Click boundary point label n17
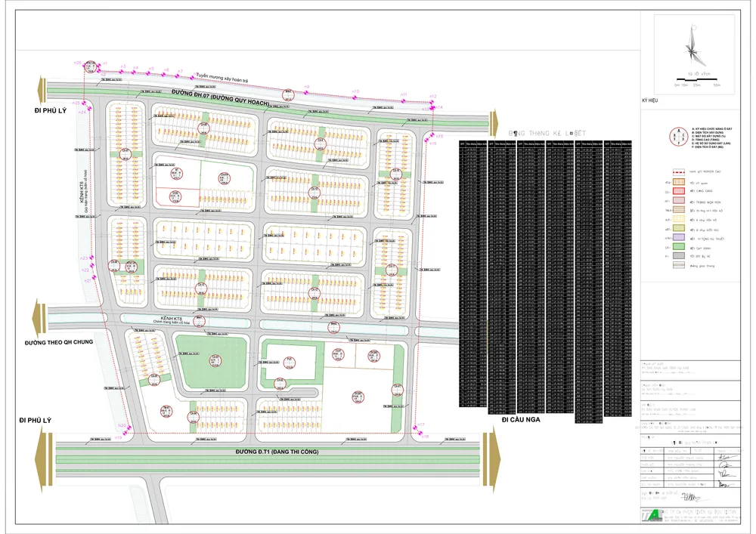Viewport: 756px width, 534px height. point(421,424)
